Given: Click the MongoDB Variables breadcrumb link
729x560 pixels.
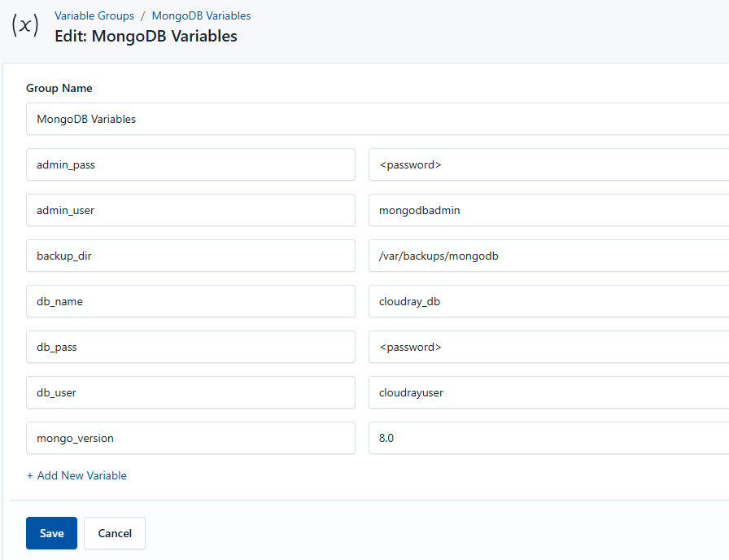Looking at the screenshot, I should point(201,15).
